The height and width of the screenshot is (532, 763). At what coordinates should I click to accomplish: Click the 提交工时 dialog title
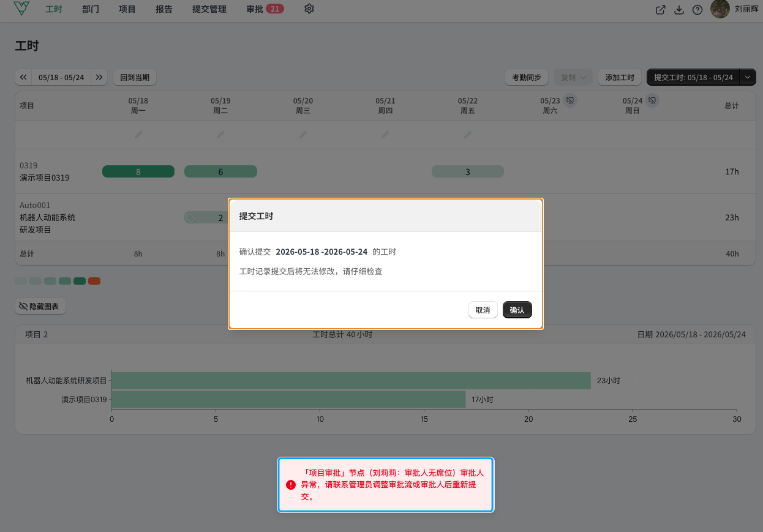[x=256, y=216]
